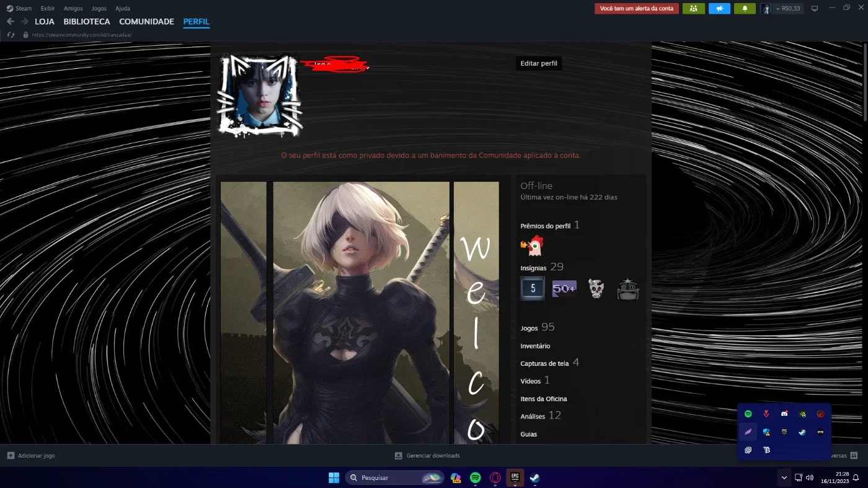Click the 50+ games badge
Screen dimensions: 868x488
click(x=564, y=288)
